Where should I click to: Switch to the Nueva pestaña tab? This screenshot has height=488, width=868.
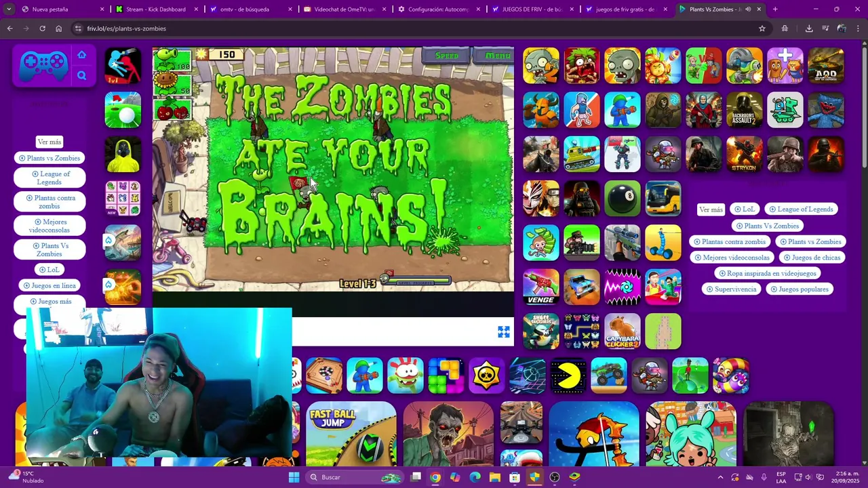click(x=62, y=9)
